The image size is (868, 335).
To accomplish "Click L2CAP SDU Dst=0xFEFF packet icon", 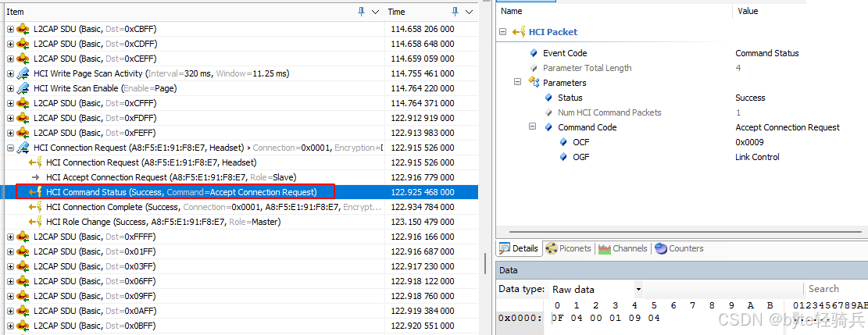I will (x=23, y=133).
